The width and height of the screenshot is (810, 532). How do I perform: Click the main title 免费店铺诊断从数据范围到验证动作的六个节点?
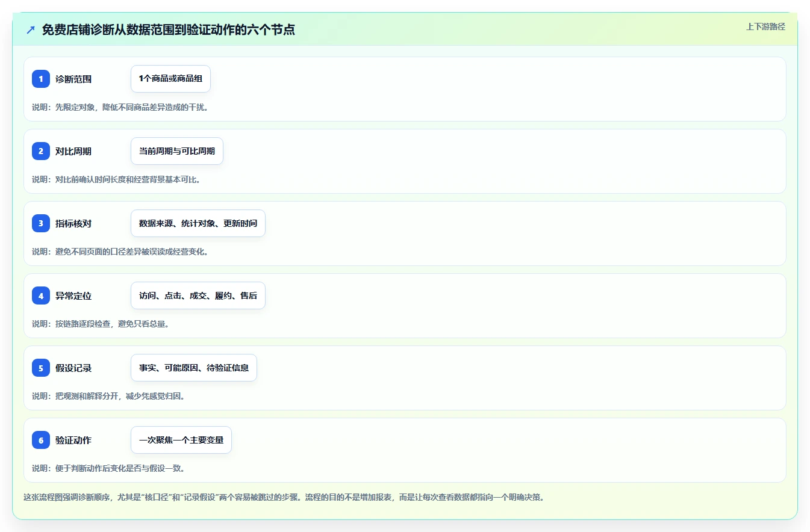[x=169, y=29]
